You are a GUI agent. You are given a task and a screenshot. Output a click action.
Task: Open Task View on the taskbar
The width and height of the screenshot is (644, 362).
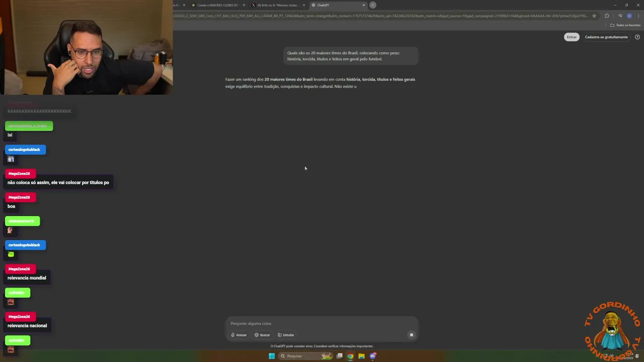point(340,356)
